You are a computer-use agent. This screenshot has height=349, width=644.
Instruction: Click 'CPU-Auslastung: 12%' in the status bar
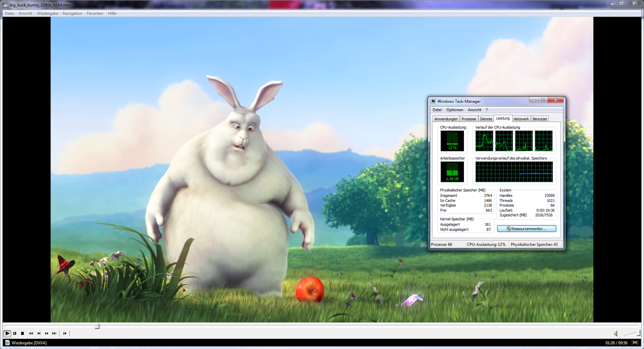pos(486,244)
